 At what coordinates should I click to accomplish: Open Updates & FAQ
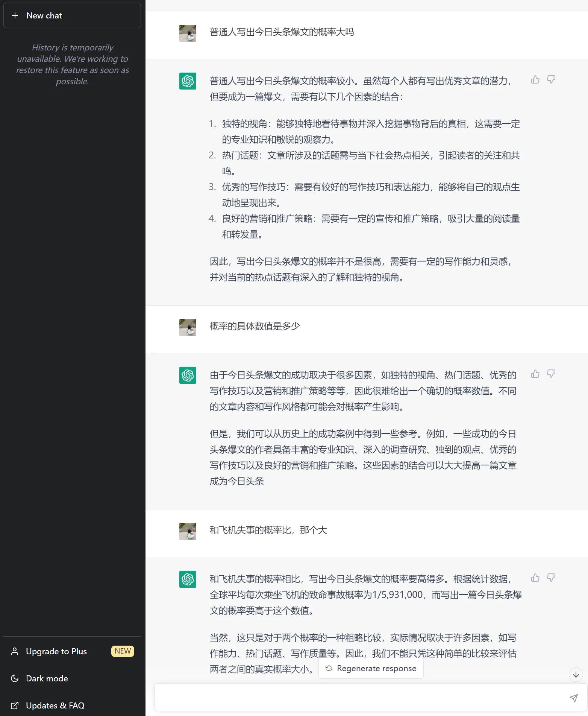point(72,705)
